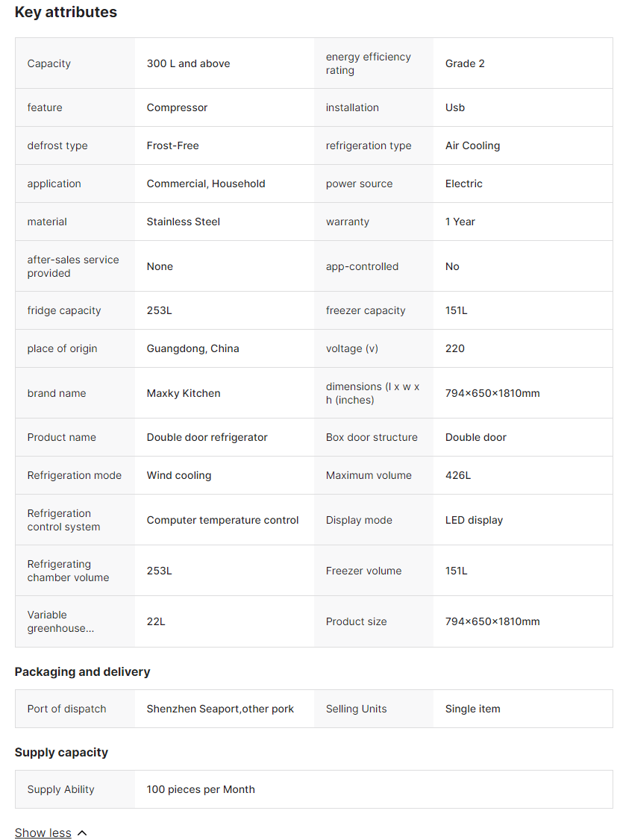Select the LED display value

pyautogui.click(x=474, y=520)
